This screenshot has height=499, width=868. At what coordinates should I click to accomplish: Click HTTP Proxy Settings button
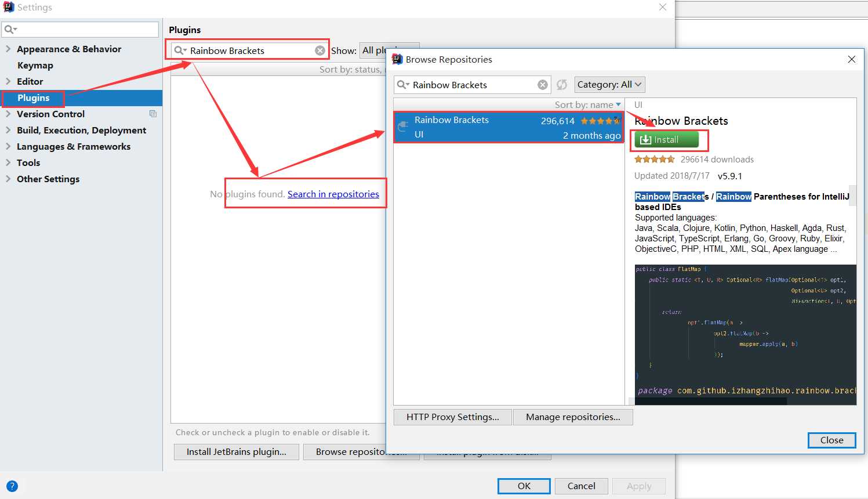click(453, 417)
